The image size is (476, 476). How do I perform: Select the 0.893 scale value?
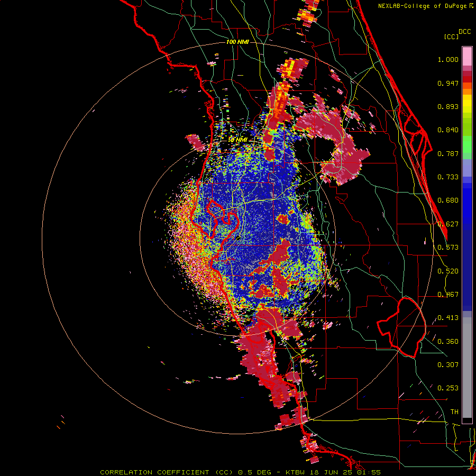coord(448,106)
